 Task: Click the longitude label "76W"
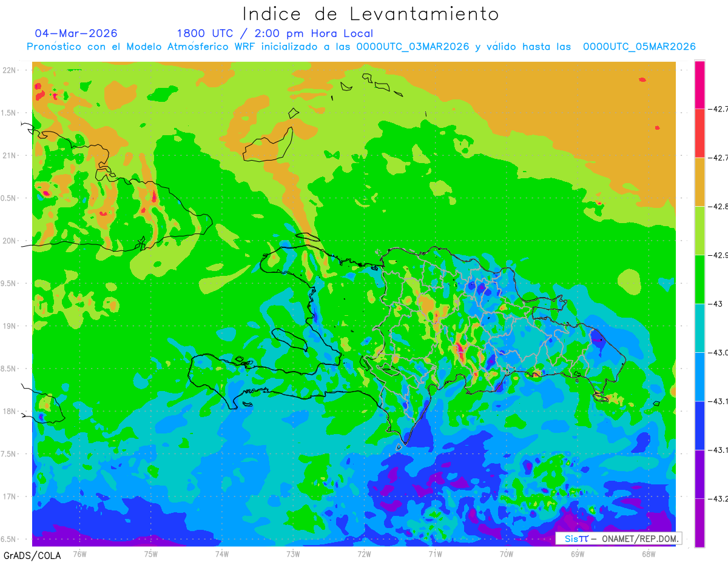click(x=79, y=554)
